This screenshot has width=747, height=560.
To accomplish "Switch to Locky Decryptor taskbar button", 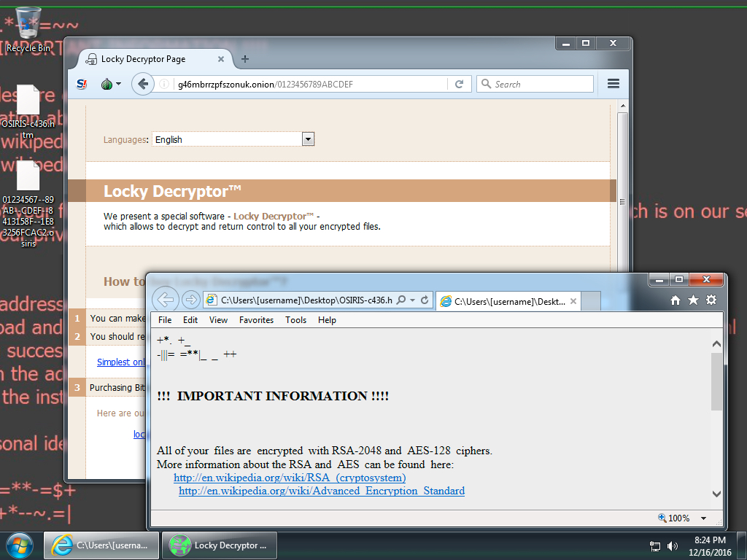I will click(x=219, y=545).
